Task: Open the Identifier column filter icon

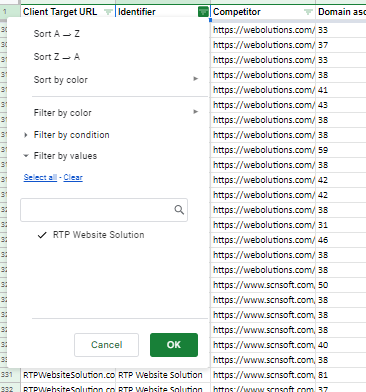Action: [x=203, y=12]
